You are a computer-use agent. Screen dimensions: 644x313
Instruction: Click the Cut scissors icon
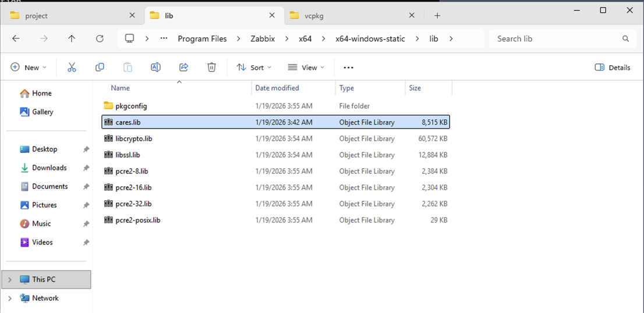point(72,67)
